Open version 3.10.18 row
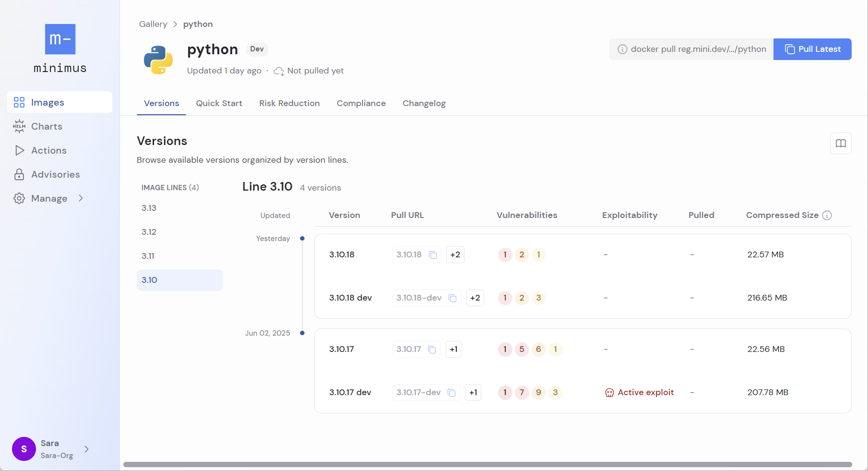This screenshot has height=471, width=868. tap(583, 254)
